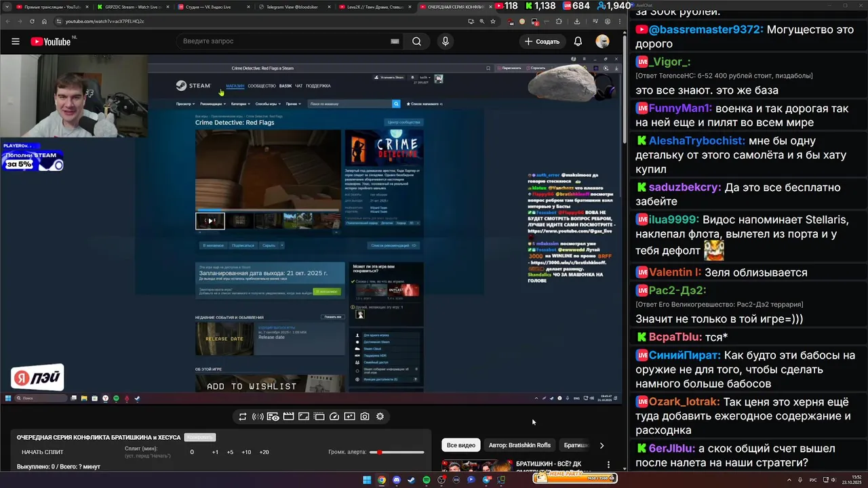868x488 pixels.
Task: Select Все видео filter chip
Action: [461, 445]
